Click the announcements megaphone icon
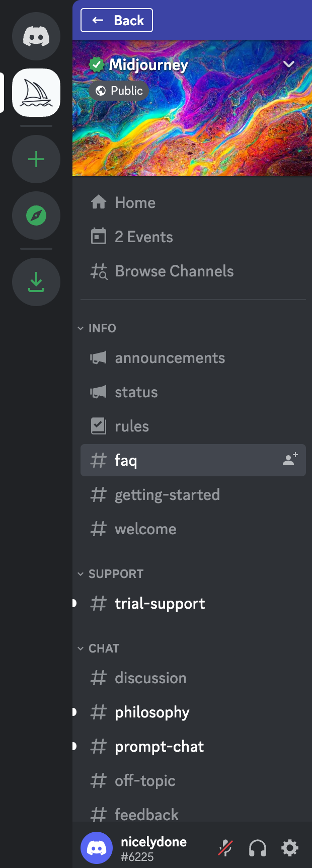 click(x=99, y=357)
